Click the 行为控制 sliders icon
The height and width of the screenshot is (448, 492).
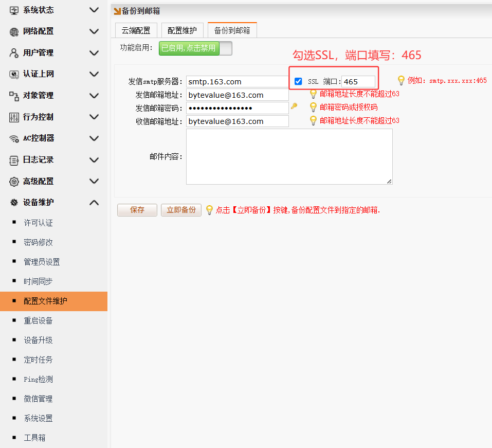[14, 117]
